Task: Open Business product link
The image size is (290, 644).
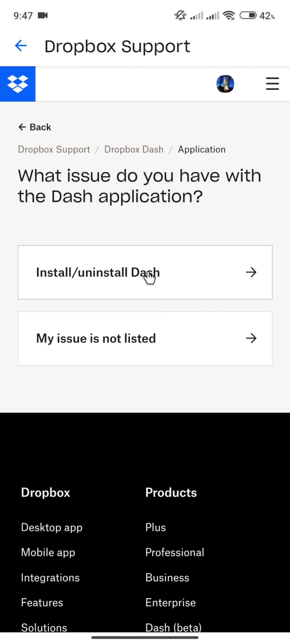Action: (x=167, y=577)
